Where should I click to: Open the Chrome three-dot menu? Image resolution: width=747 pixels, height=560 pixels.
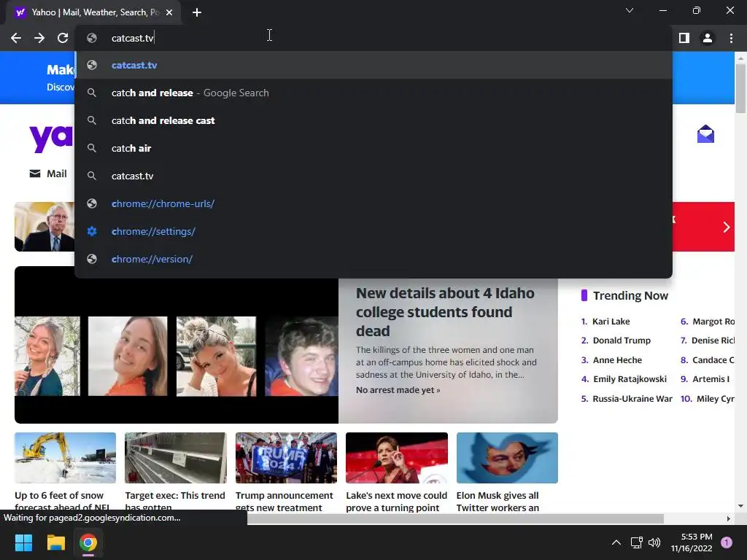(731, 38)
